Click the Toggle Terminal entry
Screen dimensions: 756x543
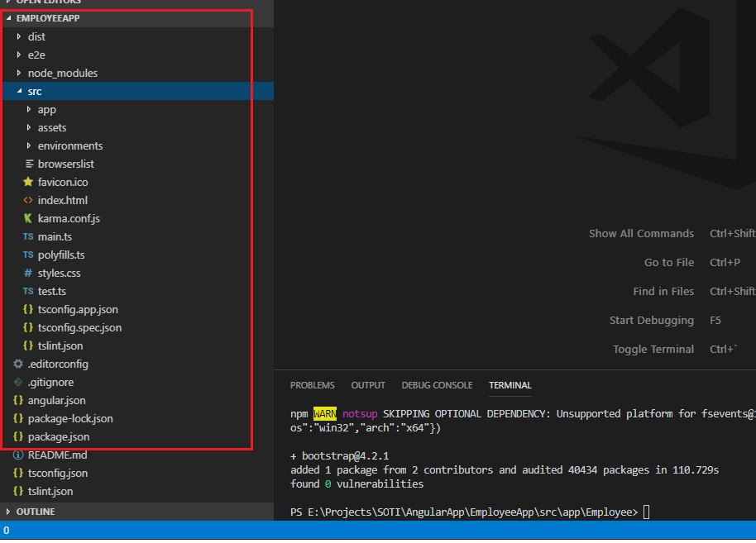[653, 349]
